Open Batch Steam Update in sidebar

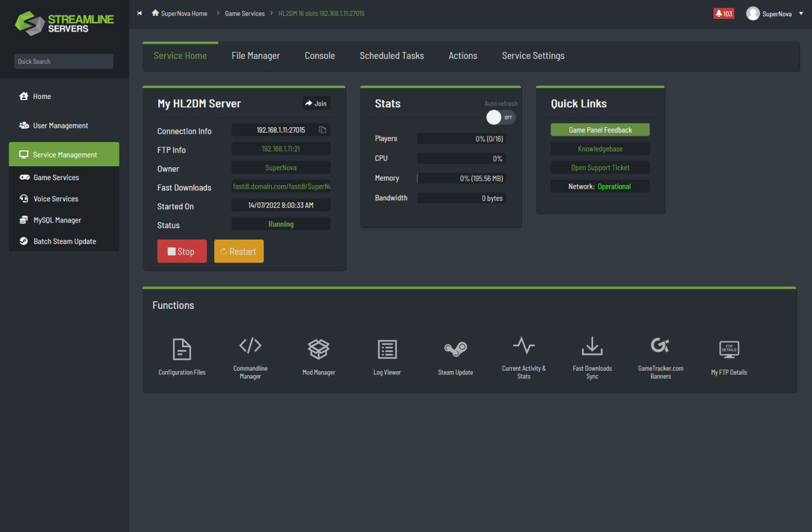(x=64, y=241)
